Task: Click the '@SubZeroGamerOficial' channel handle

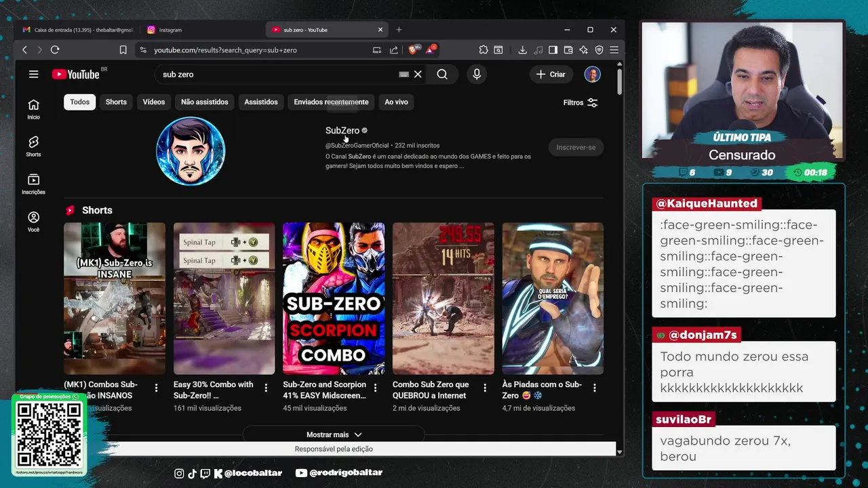Action: click(x=357, y=145)
